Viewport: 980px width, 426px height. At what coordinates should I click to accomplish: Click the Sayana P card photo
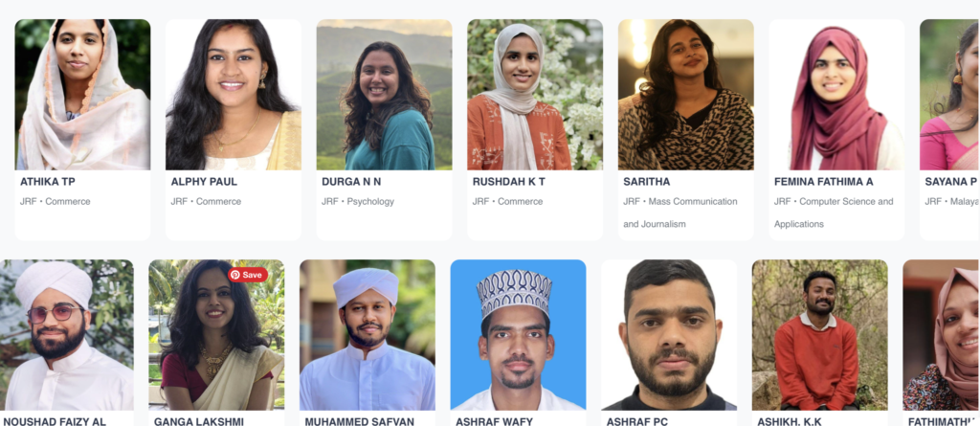click(950, 95)
